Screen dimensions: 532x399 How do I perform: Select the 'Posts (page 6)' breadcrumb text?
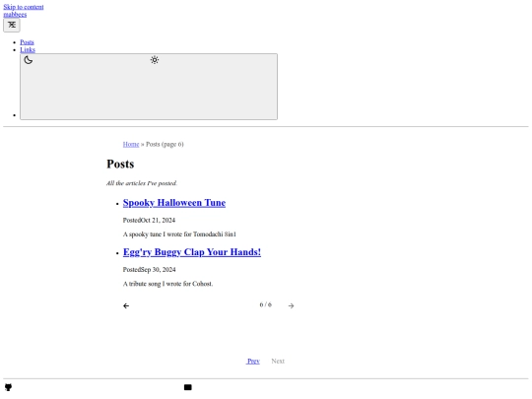coord(165,144)
